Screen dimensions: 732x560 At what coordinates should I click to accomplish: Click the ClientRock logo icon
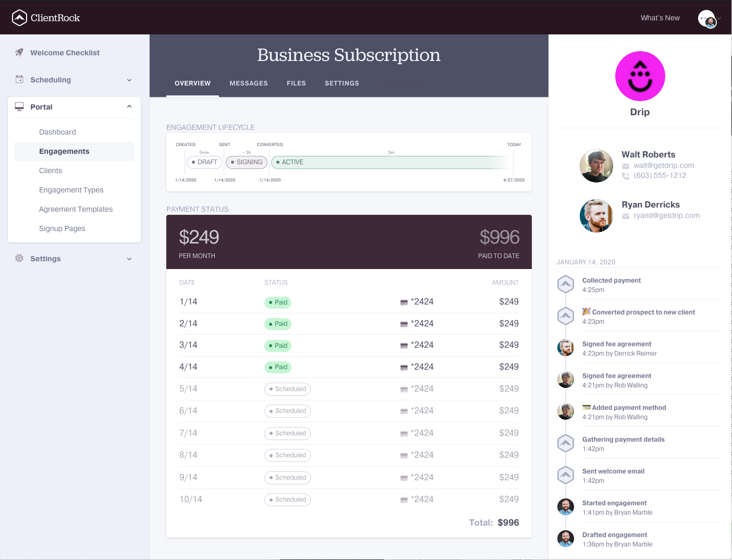[x=19, y=18]
